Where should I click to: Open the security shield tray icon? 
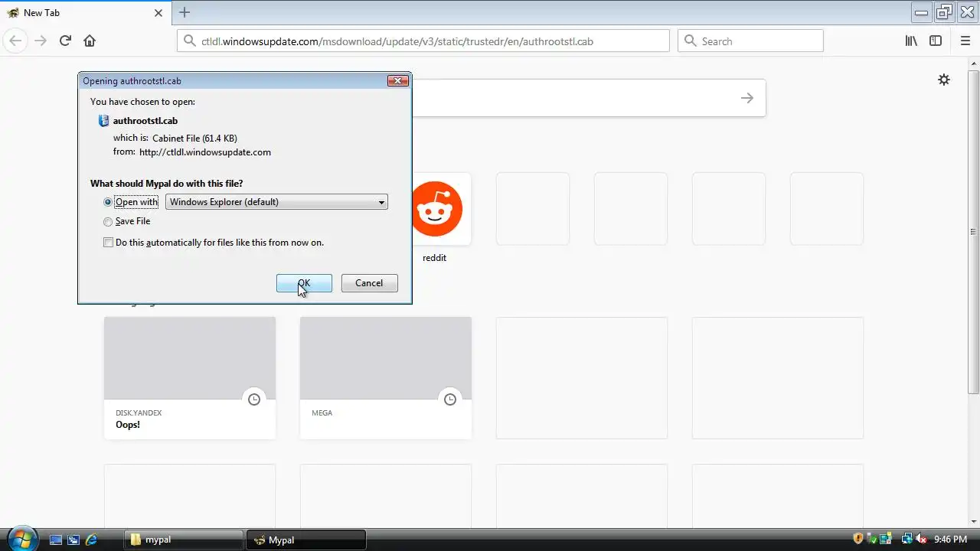pos(857,539)
